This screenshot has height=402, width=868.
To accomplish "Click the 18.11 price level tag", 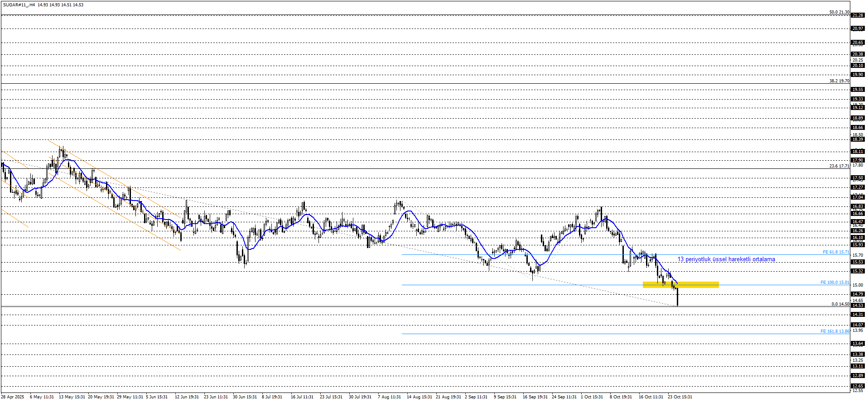I will coord(858,152).
